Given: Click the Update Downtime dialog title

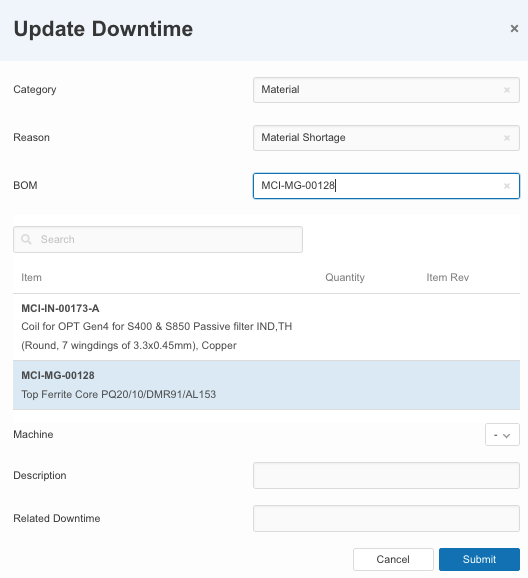Looking at the screenshot, I should point(103,29).
